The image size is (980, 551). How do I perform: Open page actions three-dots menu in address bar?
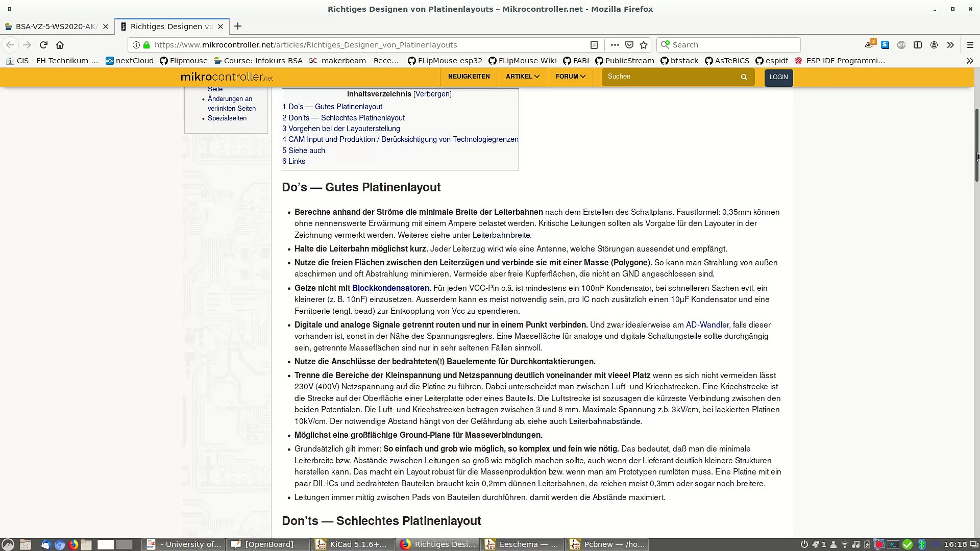[x=615, y=45]
